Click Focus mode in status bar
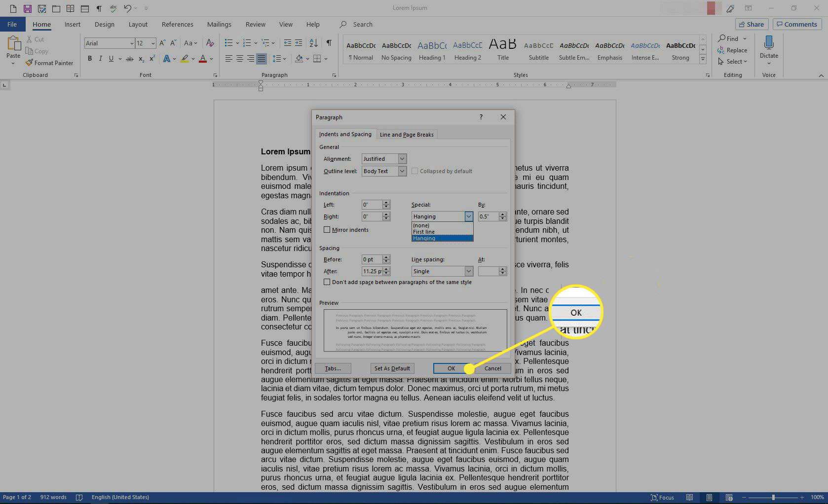Viewport: 828px width, 504px height. pos(662,497)
